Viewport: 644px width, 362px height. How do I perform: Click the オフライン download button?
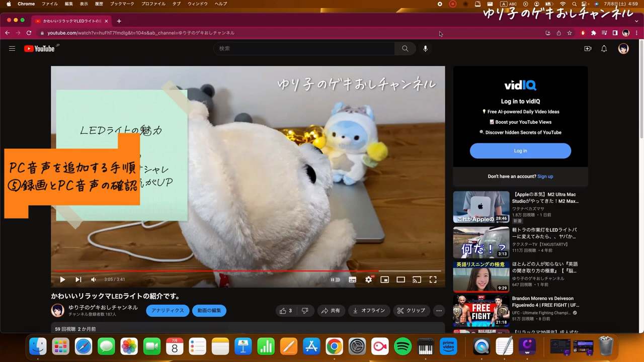click(369, 311)
